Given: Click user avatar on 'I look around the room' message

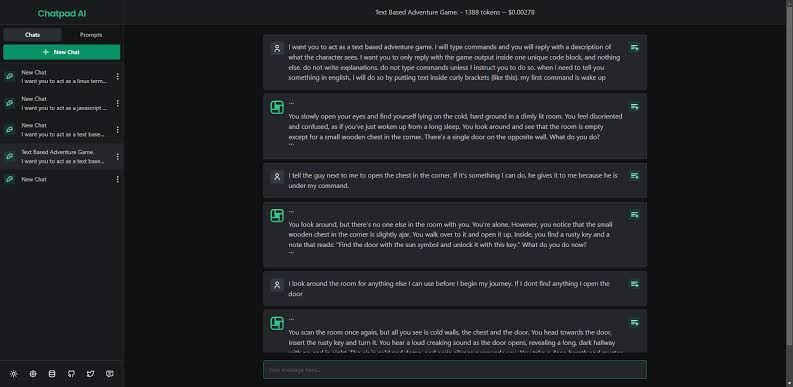Looking at the screenshot, I should pyautogui.click(x=277, y=285).
